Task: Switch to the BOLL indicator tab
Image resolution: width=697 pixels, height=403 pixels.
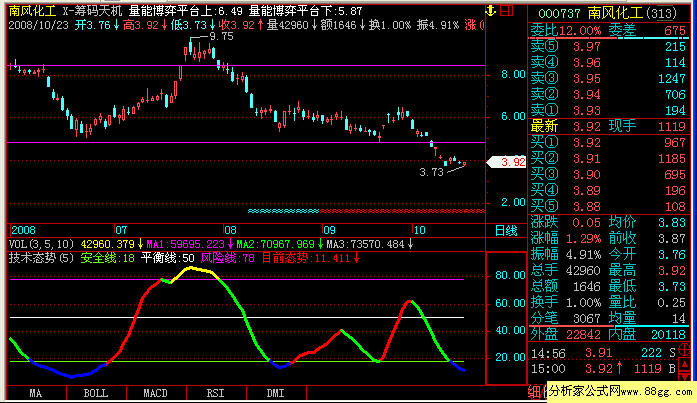Action: point(96,393)
